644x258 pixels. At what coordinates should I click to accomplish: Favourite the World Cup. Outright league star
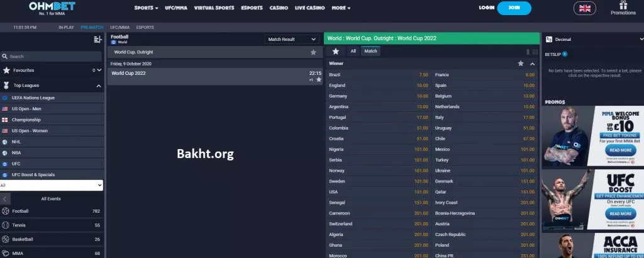[x=313, y=52]
